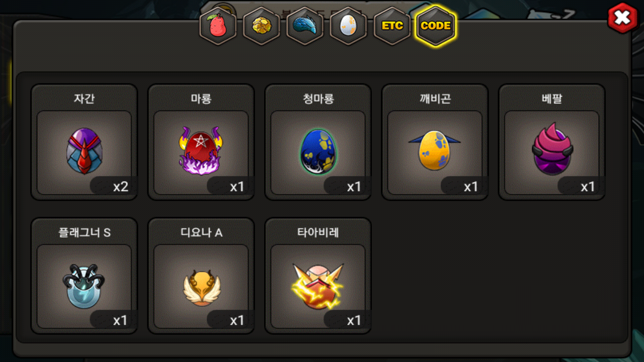Click the x2 quantity badge on 자간
Viewport: 644px width, 362px height.
click(120, 187)
